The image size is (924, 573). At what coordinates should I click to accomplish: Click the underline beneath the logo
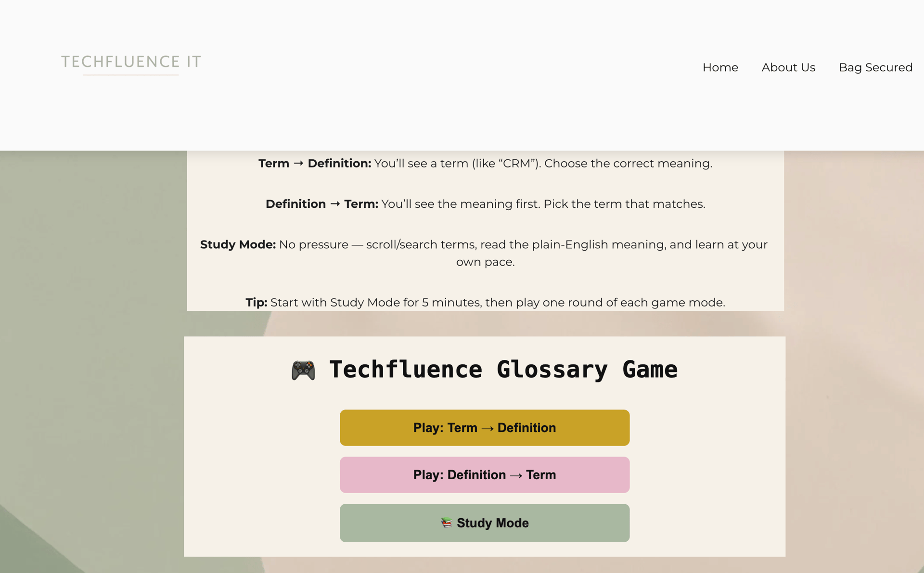point(131,75)
